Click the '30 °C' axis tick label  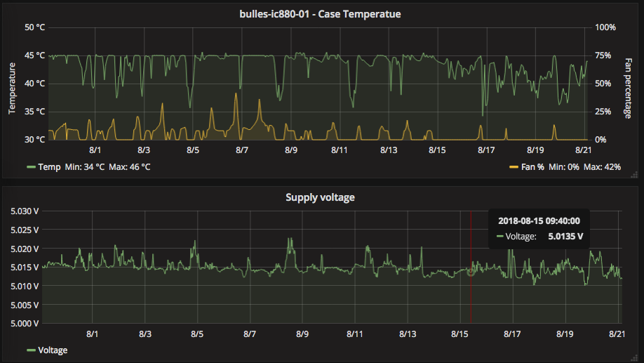(35, 139)
